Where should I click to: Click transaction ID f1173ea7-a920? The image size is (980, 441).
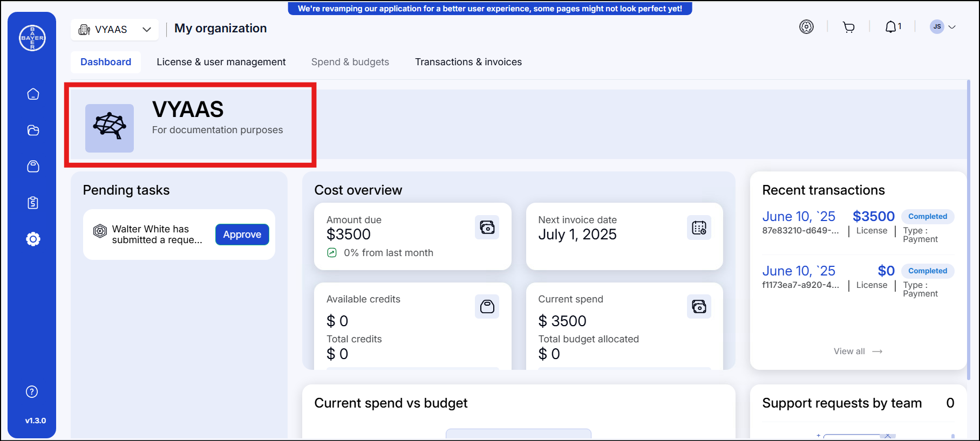point(800,285)
